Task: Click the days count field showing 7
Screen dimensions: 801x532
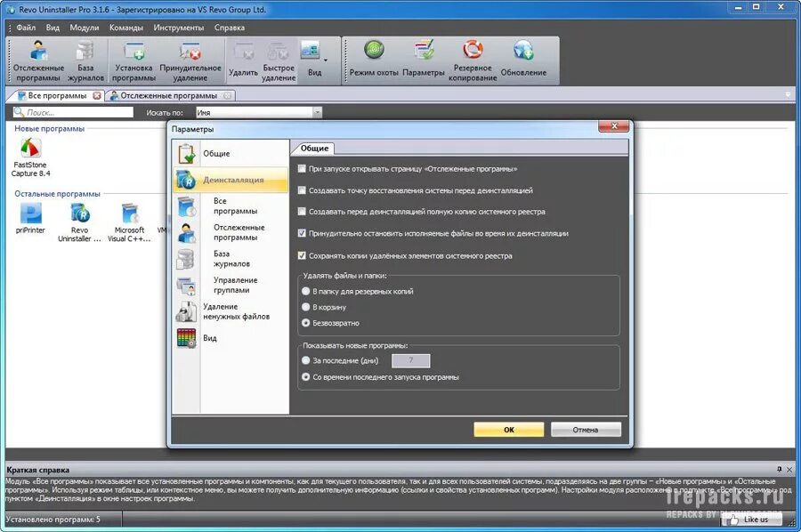Action: (x=410, y=360)
